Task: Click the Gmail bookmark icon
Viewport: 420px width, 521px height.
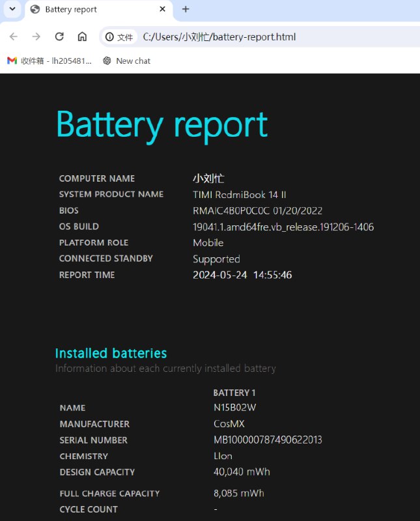Action: tap(12, 61)
